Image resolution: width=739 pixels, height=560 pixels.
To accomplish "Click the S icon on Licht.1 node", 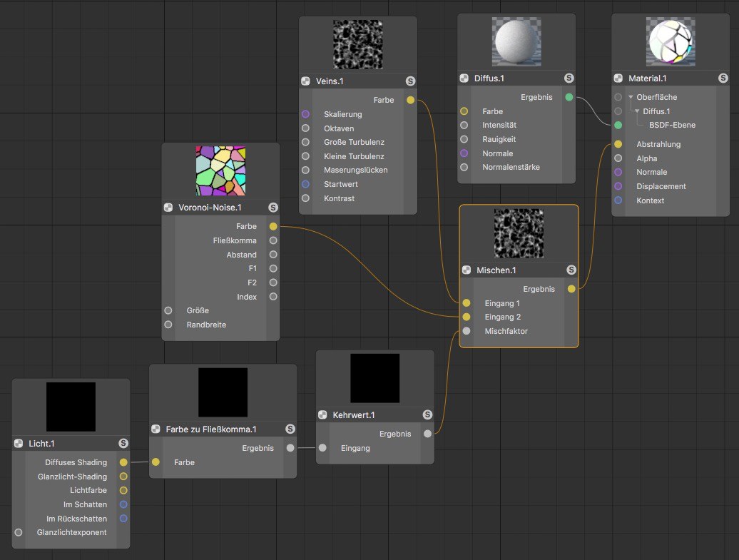I will pyautogui.click(x=123, y=444).
